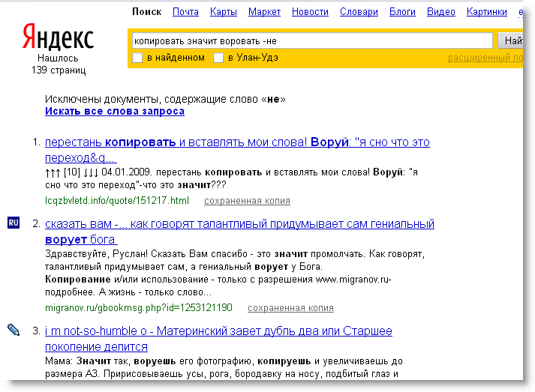Click the blue RU badge icon

[x=14, y=223]
